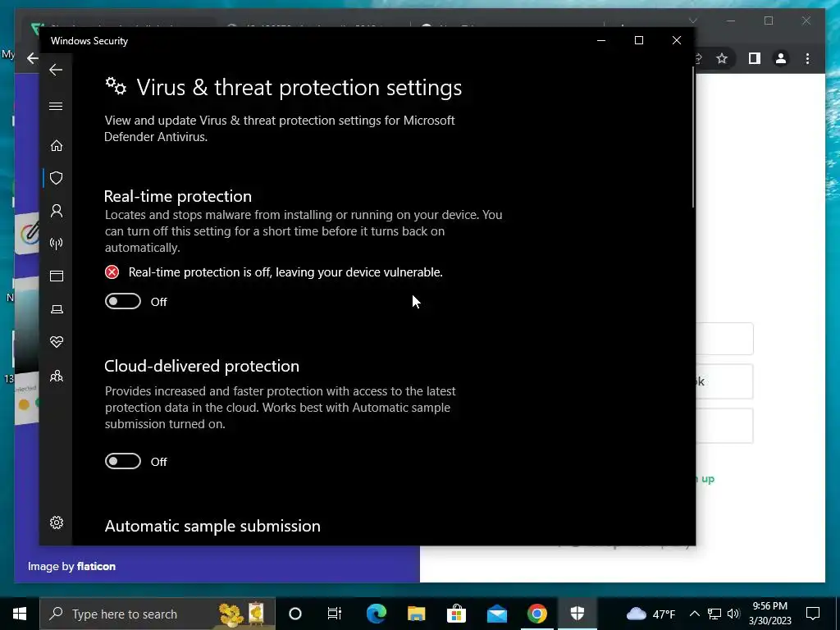Viewport: 840px width, 630px height.
Task: Open Task View on taskbar
Action: coord(335,614)
